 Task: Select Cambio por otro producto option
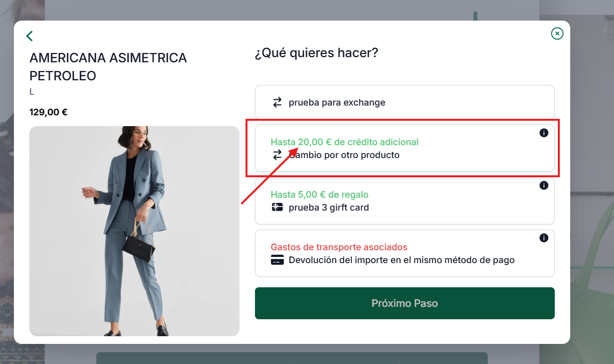(x=404, y=148)
